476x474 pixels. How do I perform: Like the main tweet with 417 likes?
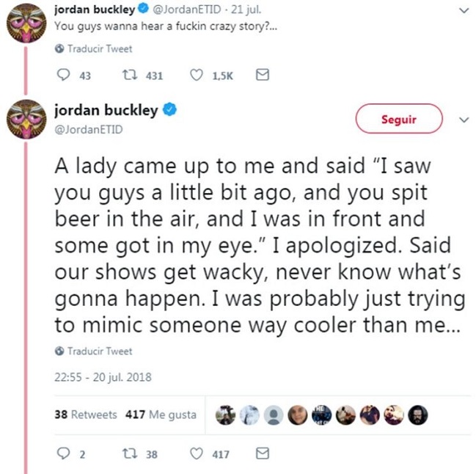(x=196, y=454)
